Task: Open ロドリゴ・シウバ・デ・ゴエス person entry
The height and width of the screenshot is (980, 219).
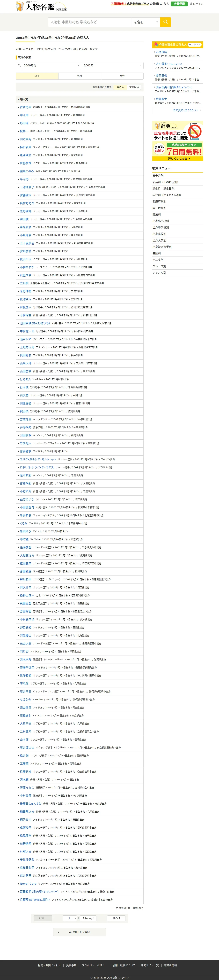Action: click(x=37, y=468)
